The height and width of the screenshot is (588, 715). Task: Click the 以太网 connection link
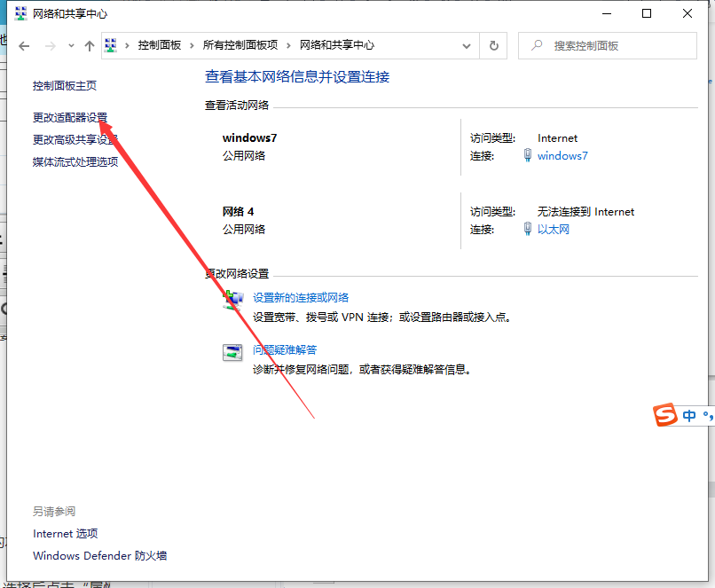pos(553,230)
